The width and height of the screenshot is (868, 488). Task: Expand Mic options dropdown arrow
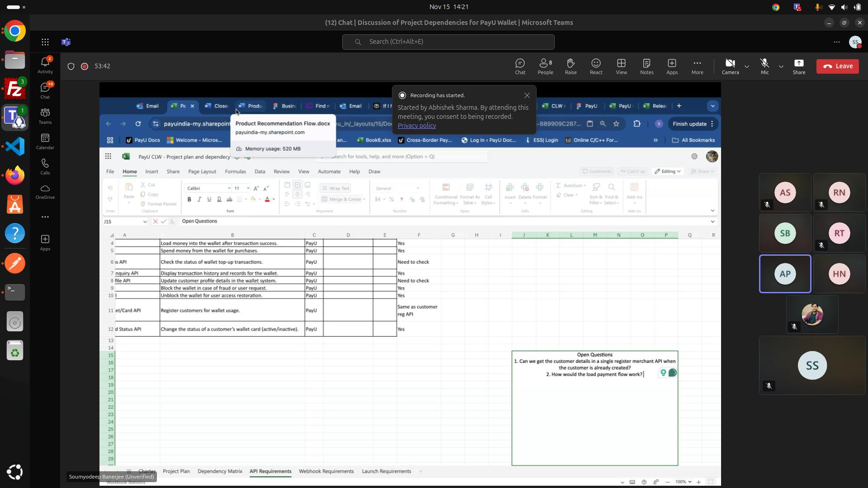point(781,66)
